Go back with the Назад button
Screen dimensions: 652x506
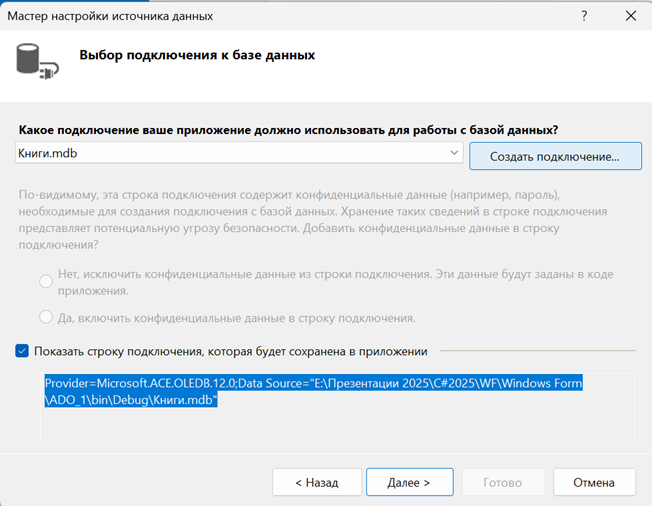pos(316,482)
